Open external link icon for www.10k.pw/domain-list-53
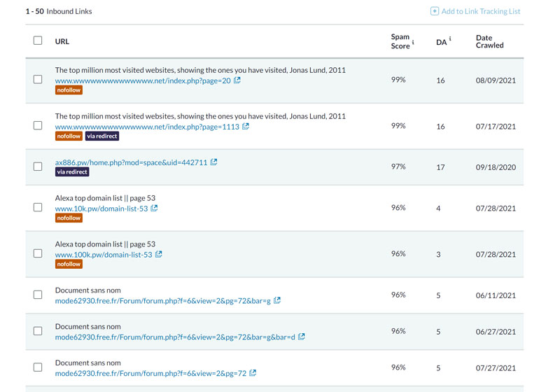The width and height of the screenshot is (560, 392). [x=154, y=208]
